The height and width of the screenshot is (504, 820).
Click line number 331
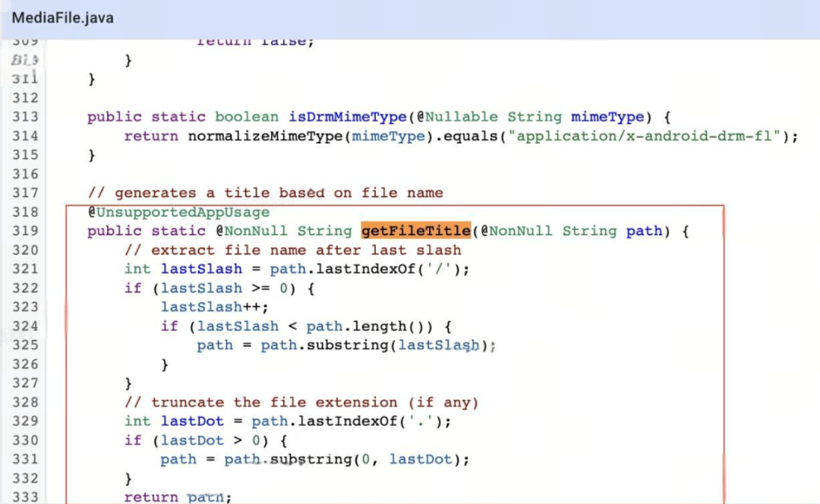[25, 459]
